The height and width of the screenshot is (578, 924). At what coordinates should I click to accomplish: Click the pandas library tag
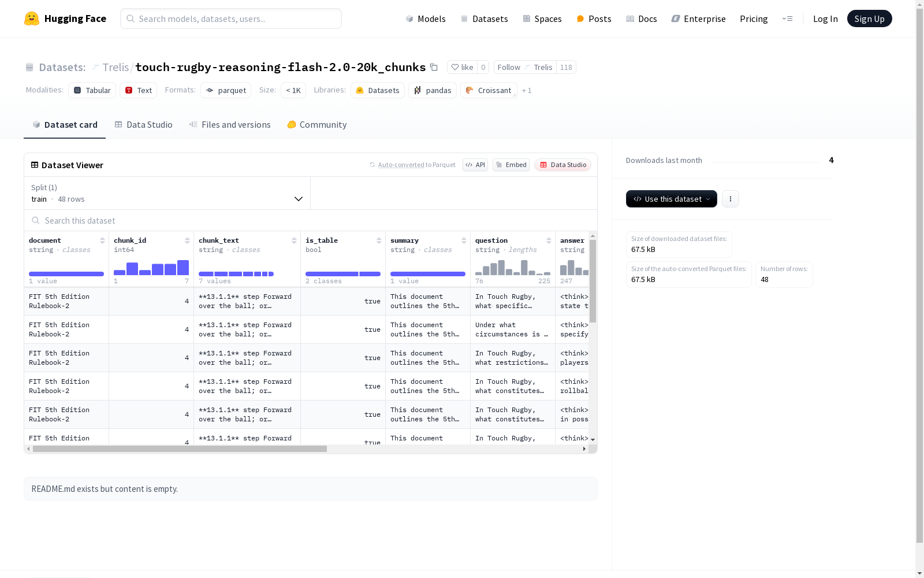coord(433,90)
